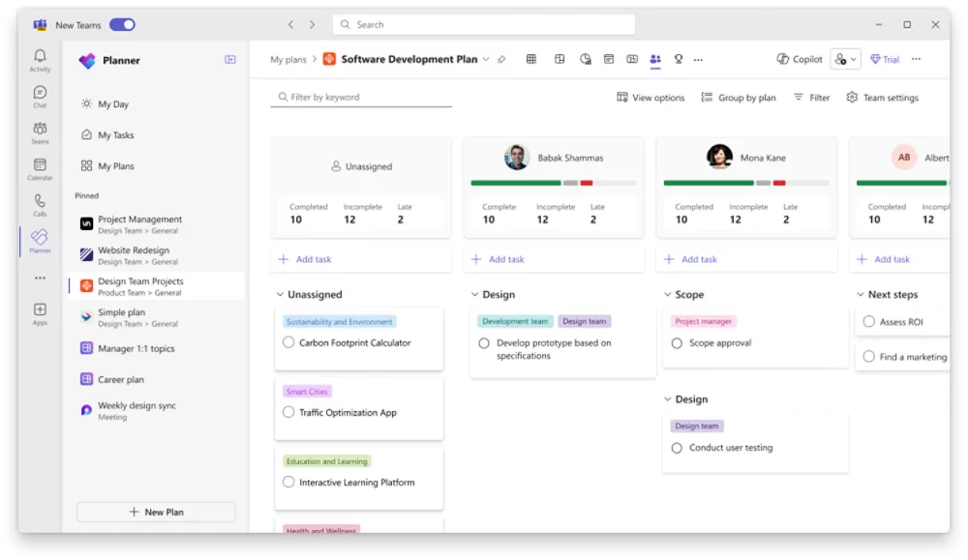Collapse the Design bucket under Babak Shammas
The width and height of the screenshot is (968, 560).
(x=474, y=295)
